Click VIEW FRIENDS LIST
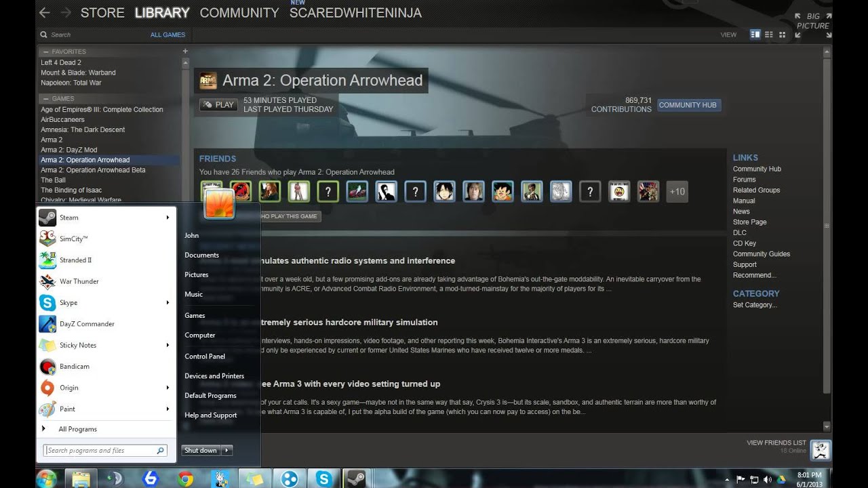This screenshot has width=868, height=488. 776,443
